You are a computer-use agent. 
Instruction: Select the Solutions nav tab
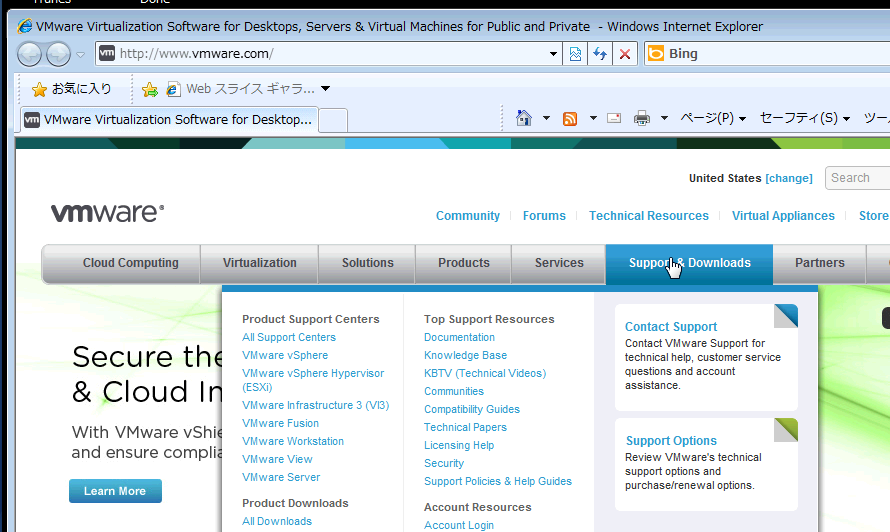click(x=367, y=263)
